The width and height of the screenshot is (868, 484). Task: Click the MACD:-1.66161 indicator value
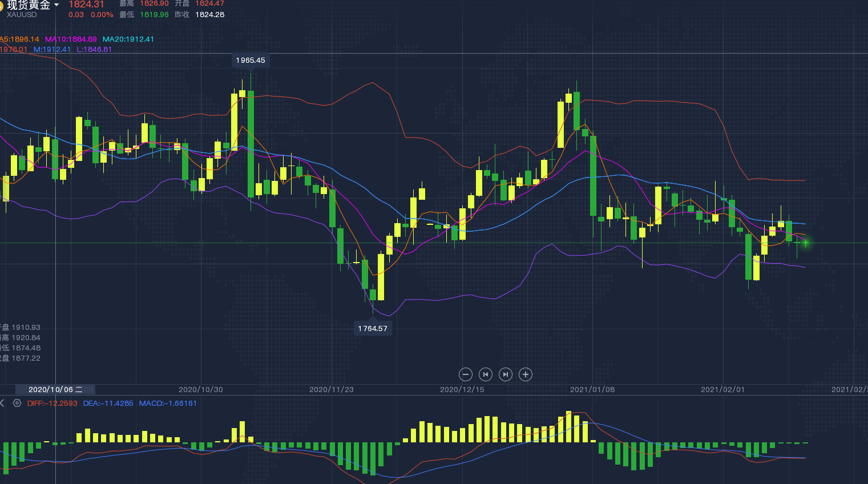168,404
